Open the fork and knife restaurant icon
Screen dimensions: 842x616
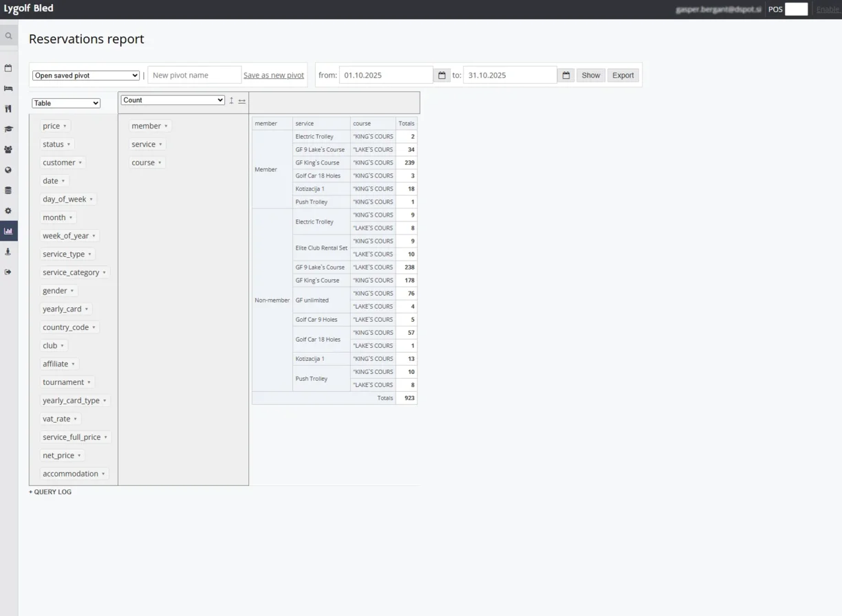coord(8,109)
